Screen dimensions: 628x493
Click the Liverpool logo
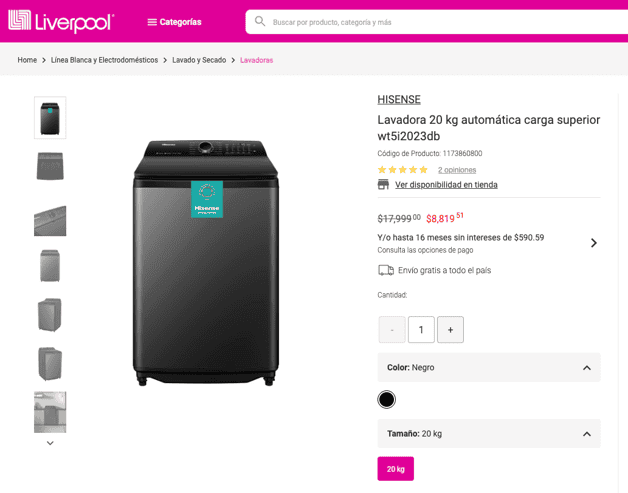pyautogui.click(x=61, y=21)
